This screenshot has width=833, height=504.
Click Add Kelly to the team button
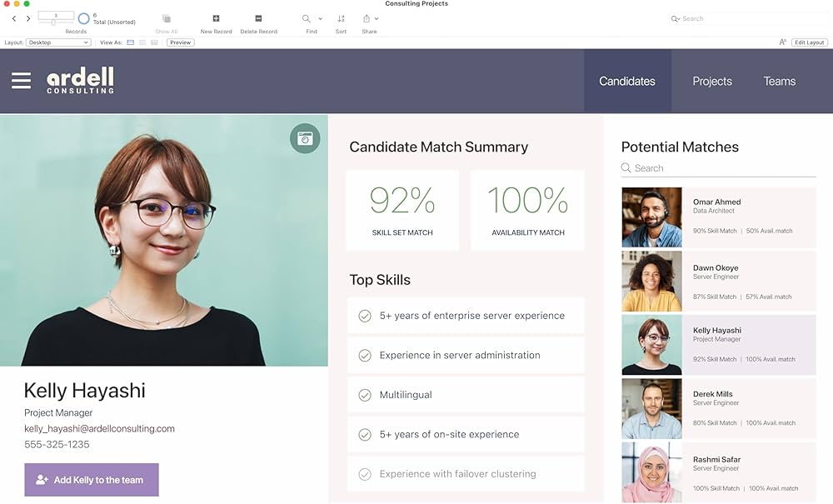tap(92, 480)
